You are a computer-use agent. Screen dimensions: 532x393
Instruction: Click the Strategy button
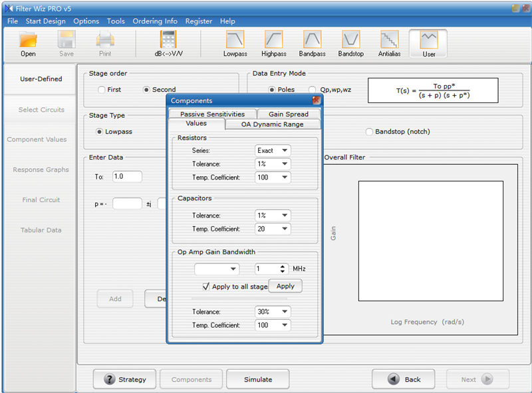[124, 379]
